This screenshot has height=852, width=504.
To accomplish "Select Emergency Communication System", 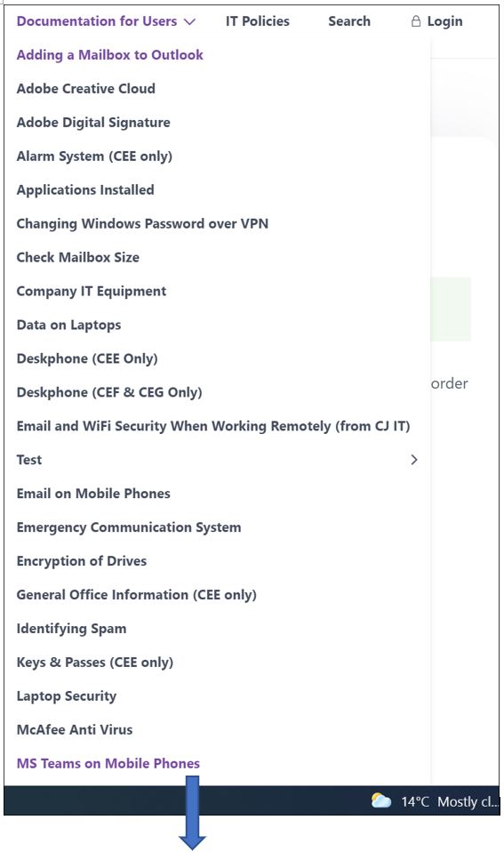I will click(129, 527).
